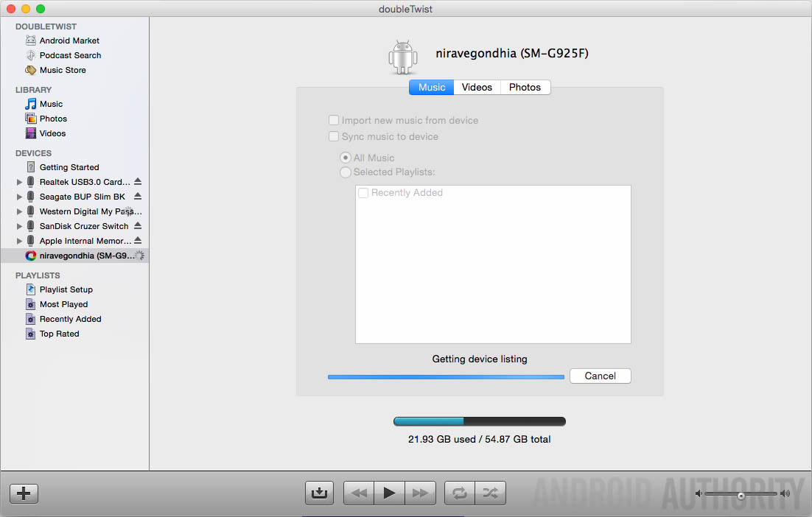Click the Music Store tag icon
This screenshot has width=812, height=517.
pos(30,70)
